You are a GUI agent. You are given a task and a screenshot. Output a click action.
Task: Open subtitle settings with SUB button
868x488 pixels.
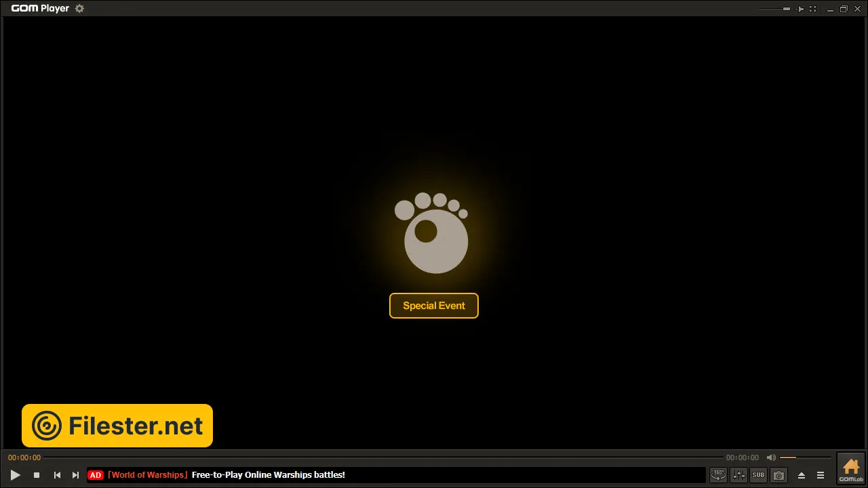pos(758,475)
